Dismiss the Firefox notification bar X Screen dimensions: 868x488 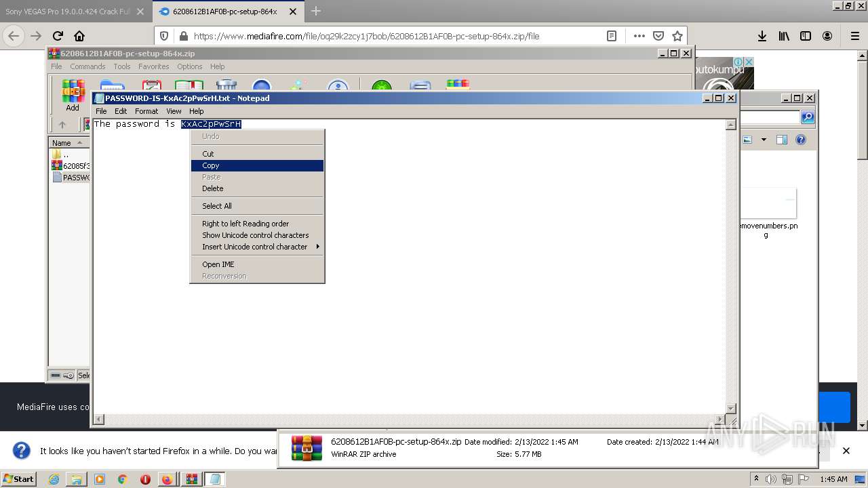point(846,450)
